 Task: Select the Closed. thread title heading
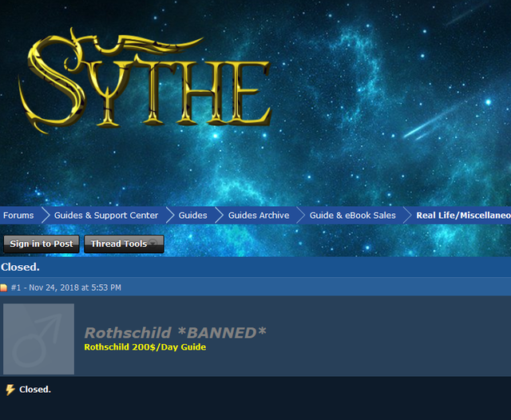coord(20,267)
